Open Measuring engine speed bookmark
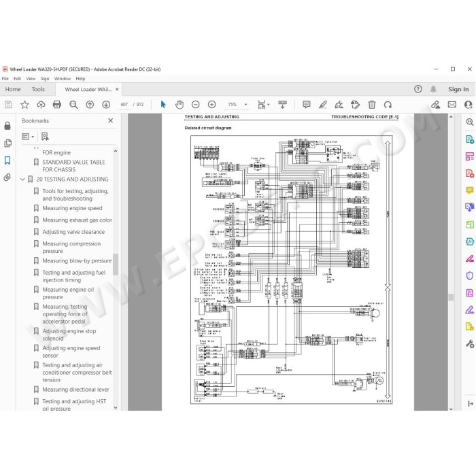Image resolution: width=476 pixels, height=476 pixels. [72, 208]
